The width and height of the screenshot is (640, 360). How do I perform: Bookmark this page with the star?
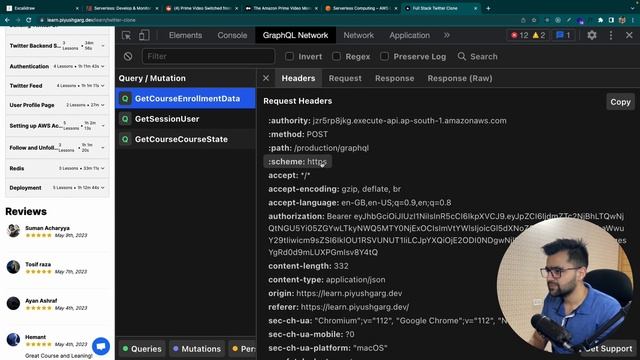534,20
